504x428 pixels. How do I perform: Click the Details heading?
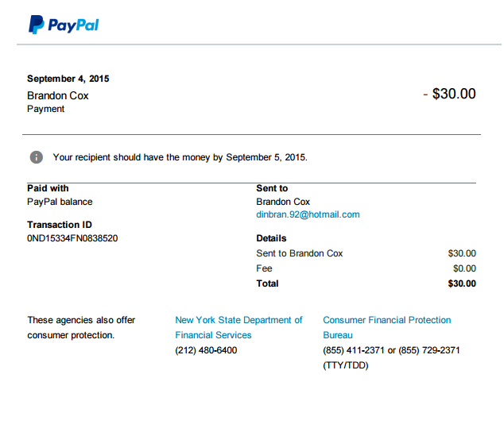point(271,238)
